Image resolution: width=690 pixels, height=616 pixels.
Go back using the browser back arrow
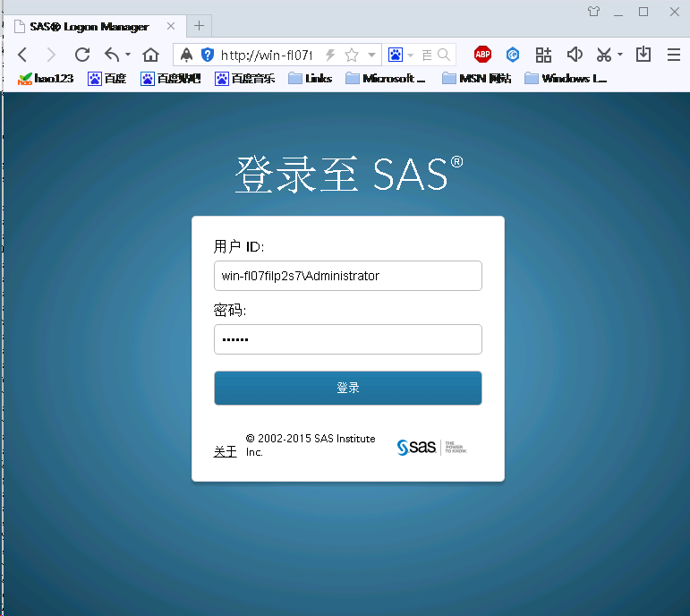[22, 55]
